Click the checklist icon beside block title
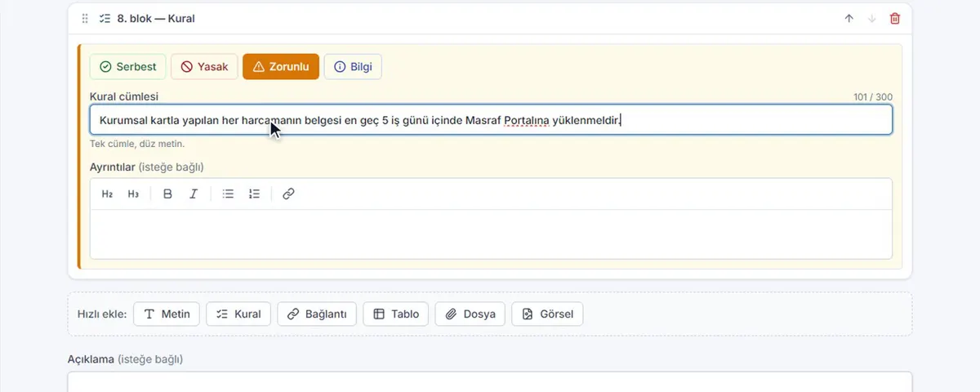The height and width of the screenshot is (392, 980). click(105, 18)
